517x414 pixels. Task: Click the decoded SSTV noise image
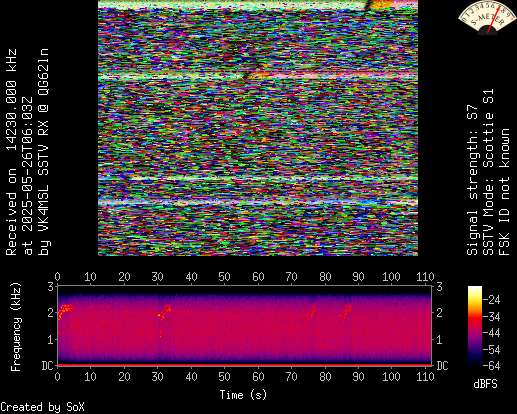click(258, 128)
